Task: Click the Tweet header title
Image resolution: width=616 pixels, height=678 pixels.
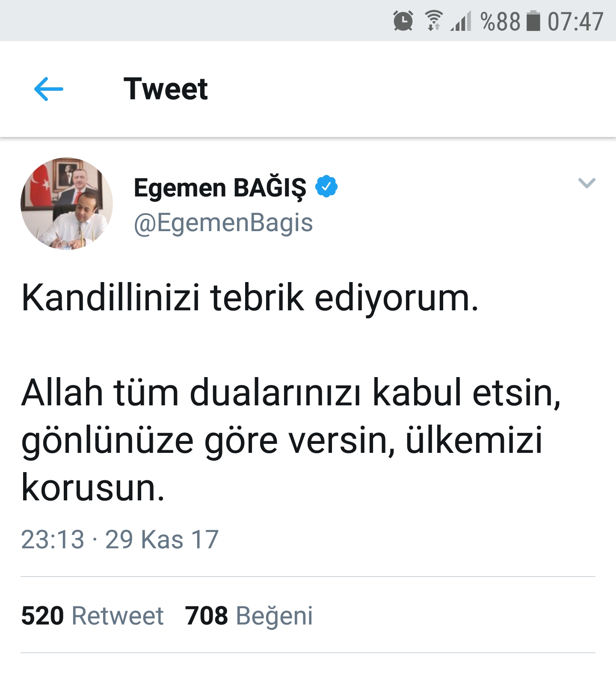Action: click(166, 89)
